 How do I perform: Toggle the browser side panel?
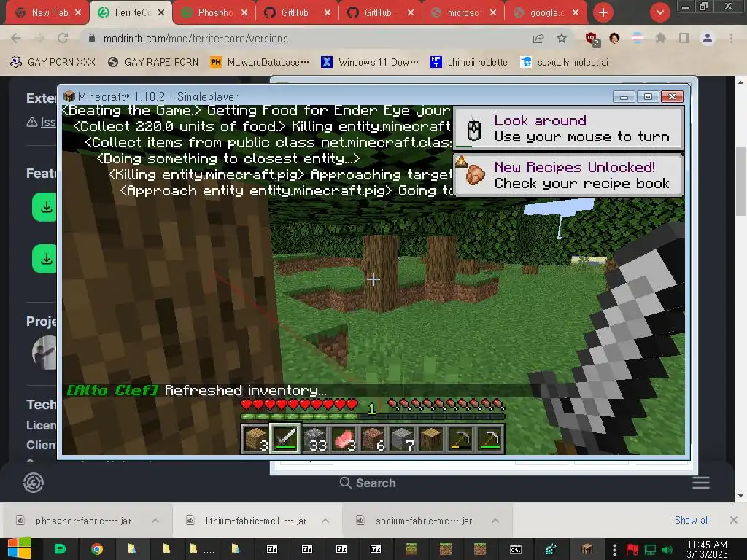coord(684,38)
